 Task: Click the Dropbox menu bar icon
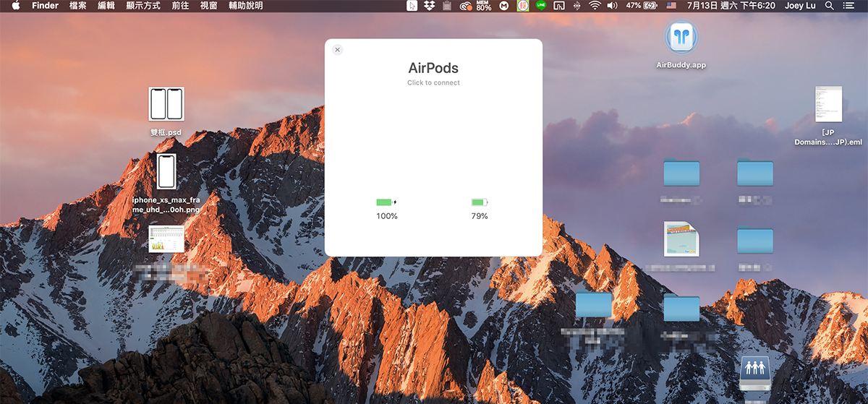(429, 6)
